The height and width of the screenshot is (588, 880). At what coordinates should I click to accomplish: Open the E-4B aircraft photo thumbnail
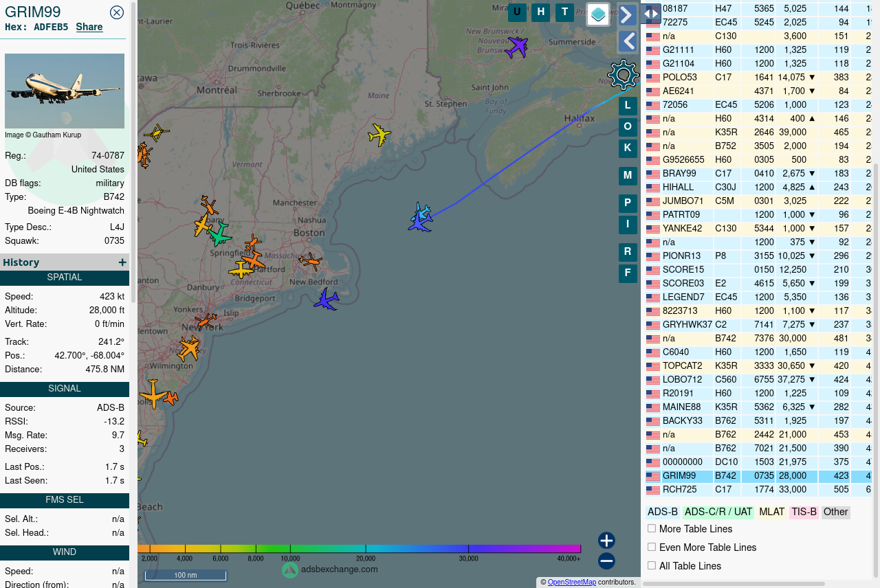(65, 91)
